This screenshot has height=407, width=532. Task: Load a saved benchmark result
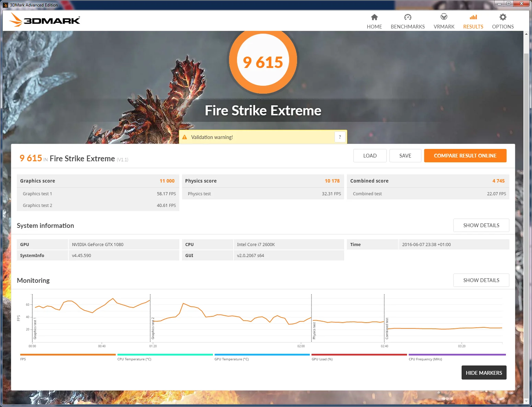pyautogui.click(x=370, y=155)
